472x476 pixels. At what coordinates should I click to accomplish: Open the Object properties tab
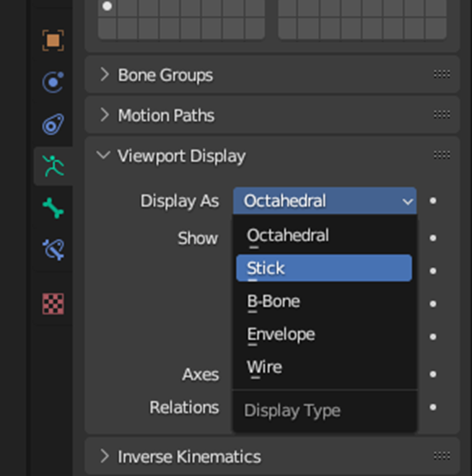(53, 40)
